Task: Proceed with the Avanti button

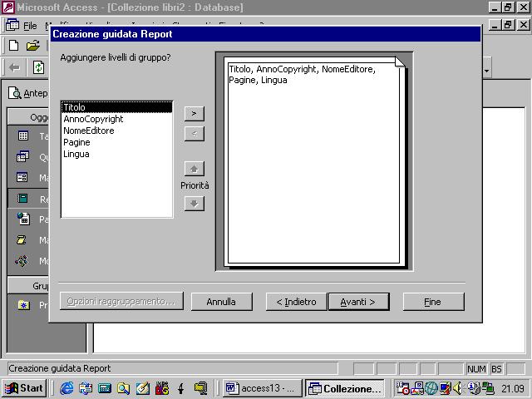Action: (x=358, y=302)
